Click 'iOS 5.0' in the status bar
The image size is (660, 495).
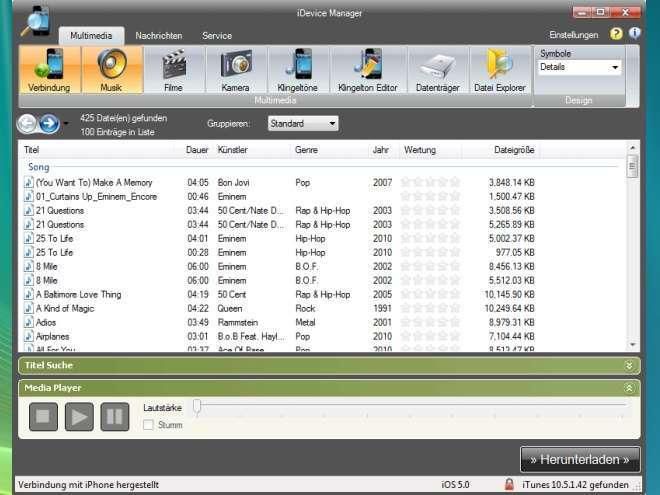tap(455, 484)
